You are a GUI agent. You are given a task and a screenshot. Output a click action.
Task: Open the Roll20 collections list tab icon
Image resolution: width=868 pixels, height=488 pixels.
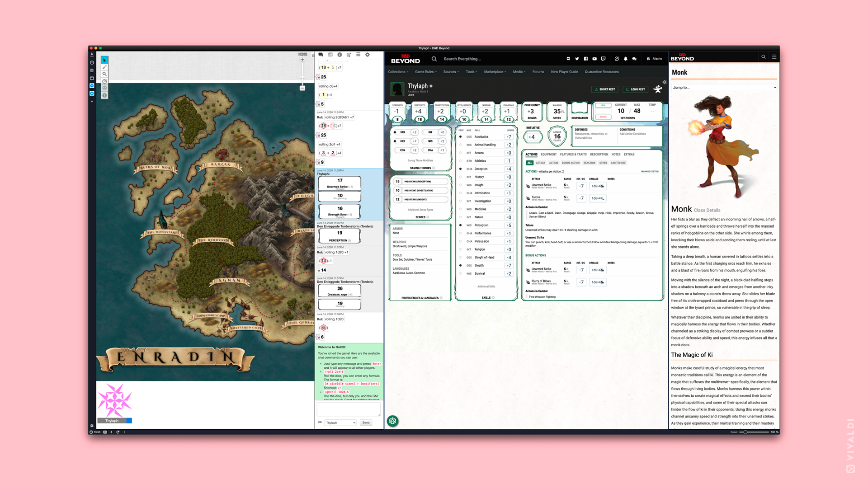358,55
